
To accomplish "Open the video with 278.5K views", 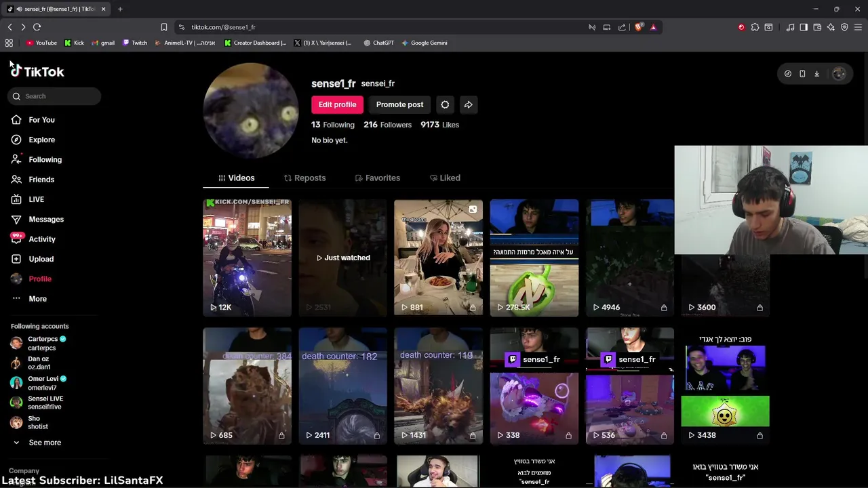I will pos(534,258).
